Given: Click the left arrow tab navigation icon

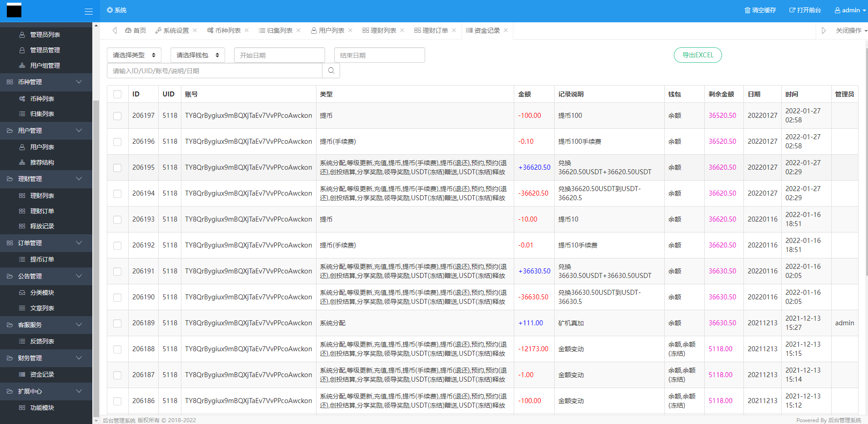Looking at the screenshot, I should pyautogui.click(x=115, y=30).
